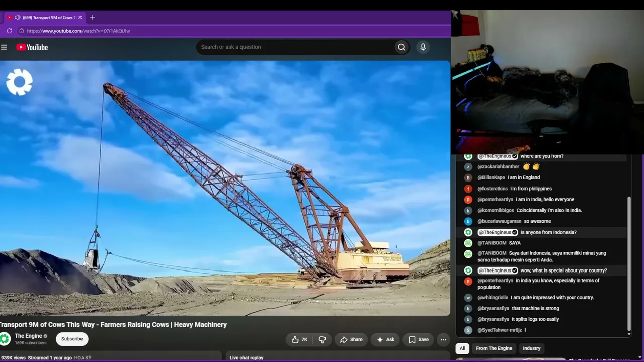This screenshot has height=362, width=644.
Task: Reload the page with the refresh icon
Action: (x=9, y=31)
